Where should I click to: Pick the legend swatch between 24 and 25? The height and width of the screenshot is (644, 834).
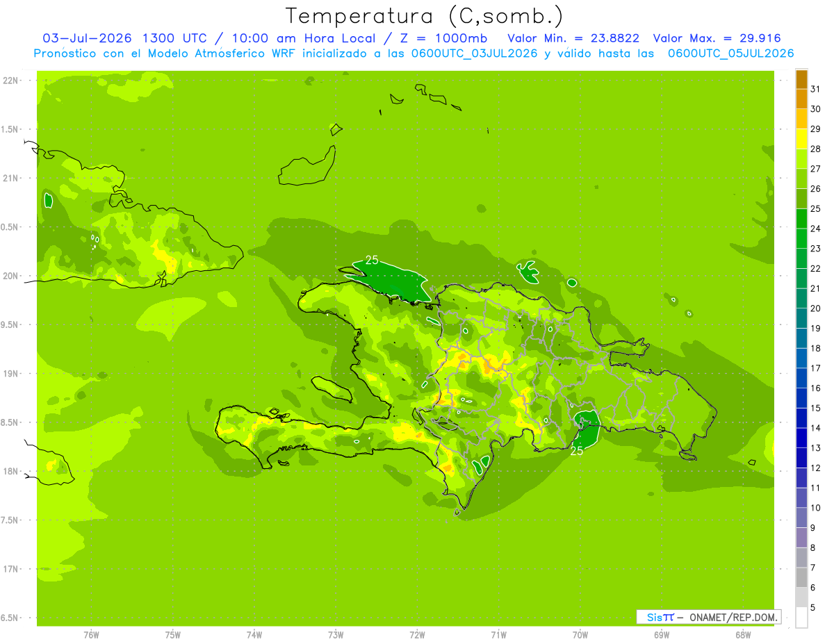801,219
